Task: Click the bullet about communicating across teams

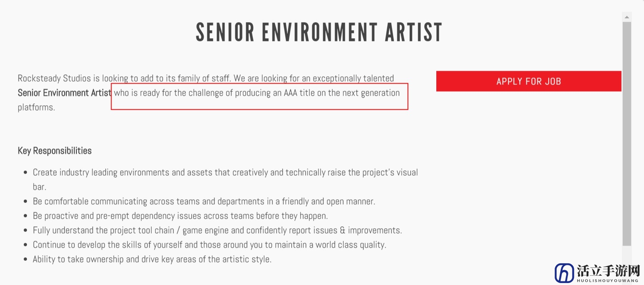Action: [x=204, y=201]
